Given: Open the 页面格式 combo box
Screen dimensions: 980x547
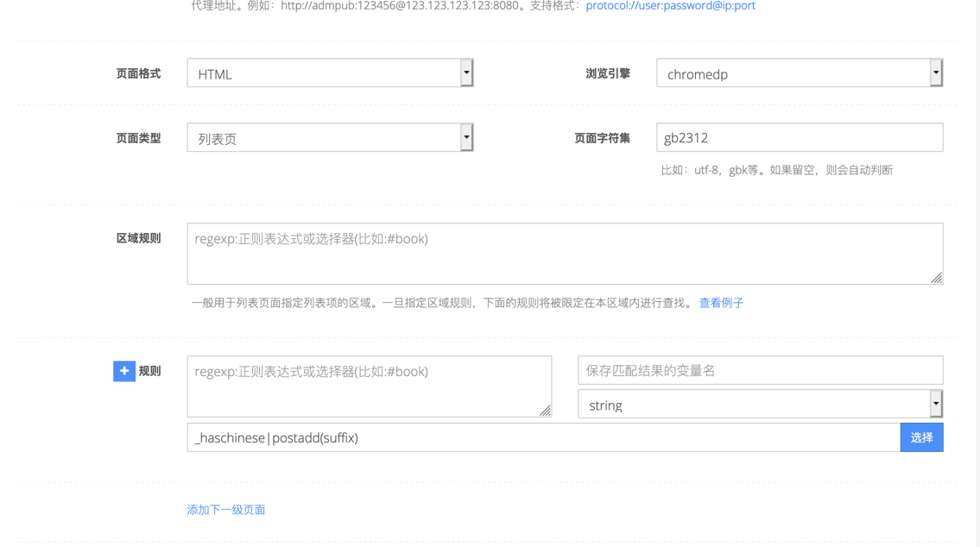Looking at the screenshot, I should 328,72.
